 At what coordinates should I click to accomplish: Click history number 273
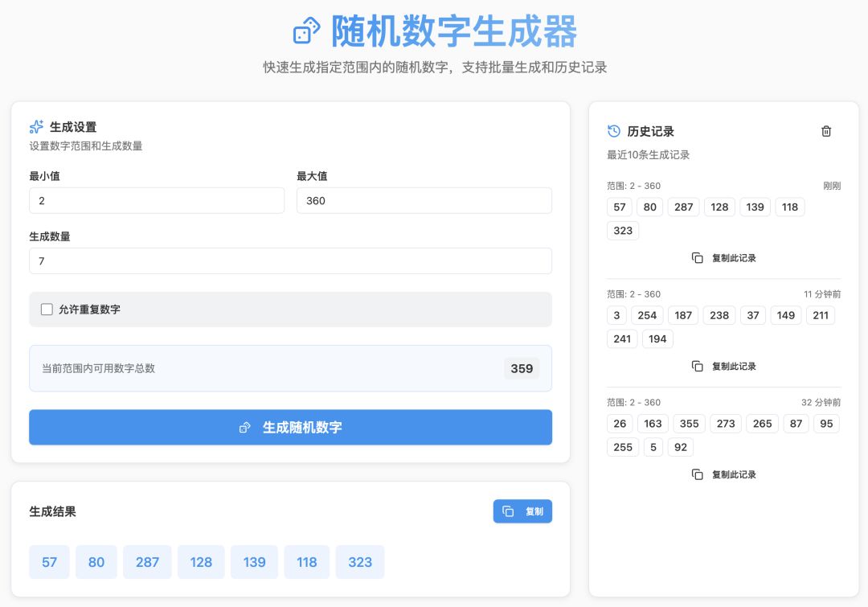(726, 424)
